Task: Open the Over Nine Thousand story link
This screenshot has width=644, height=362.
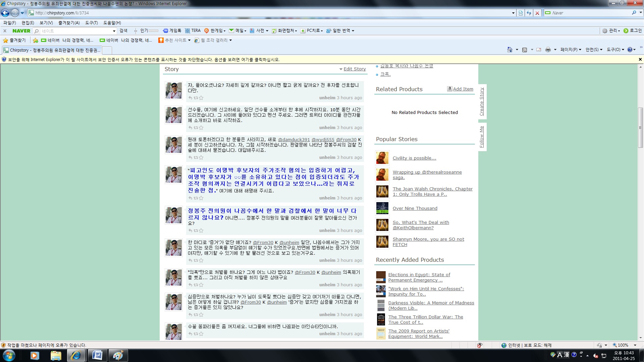Action: (x=415, y=208)
